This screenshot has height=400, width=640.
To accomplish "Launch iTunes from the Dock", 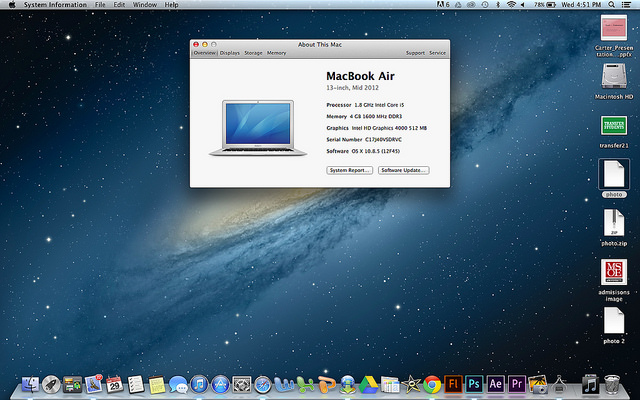I will [199, 384].
